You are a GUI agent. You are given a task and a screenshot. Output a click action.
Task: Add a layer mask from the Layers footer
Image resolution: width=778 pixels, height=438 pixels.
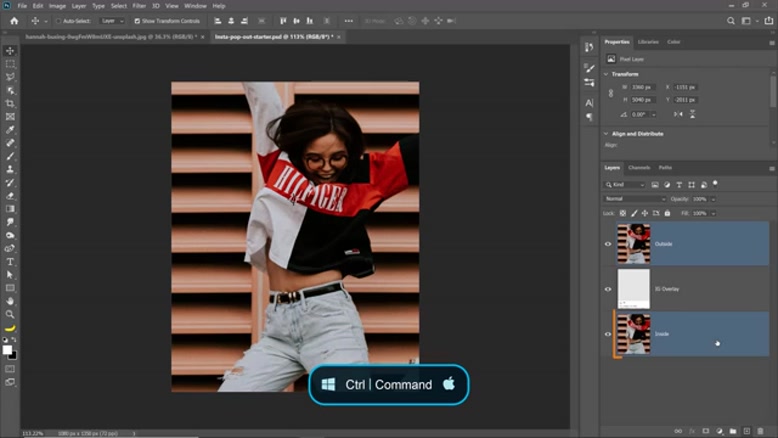pyautogui.click(x=706, y=431)
